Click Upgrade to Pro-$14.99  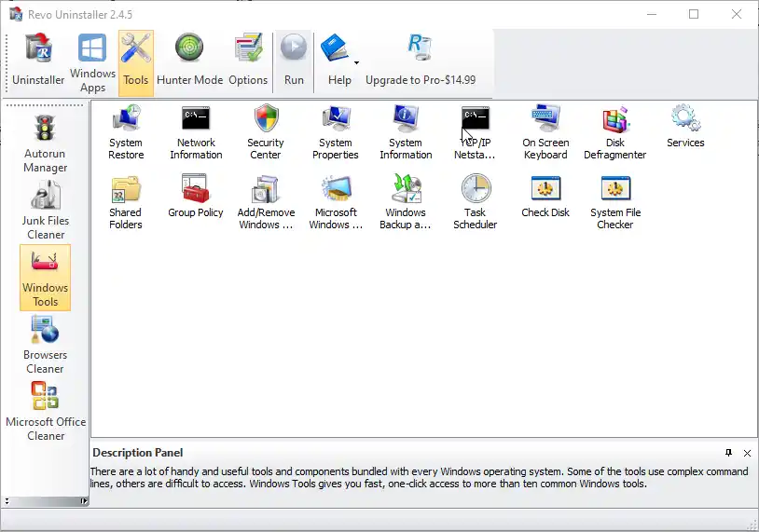point(421,61)
